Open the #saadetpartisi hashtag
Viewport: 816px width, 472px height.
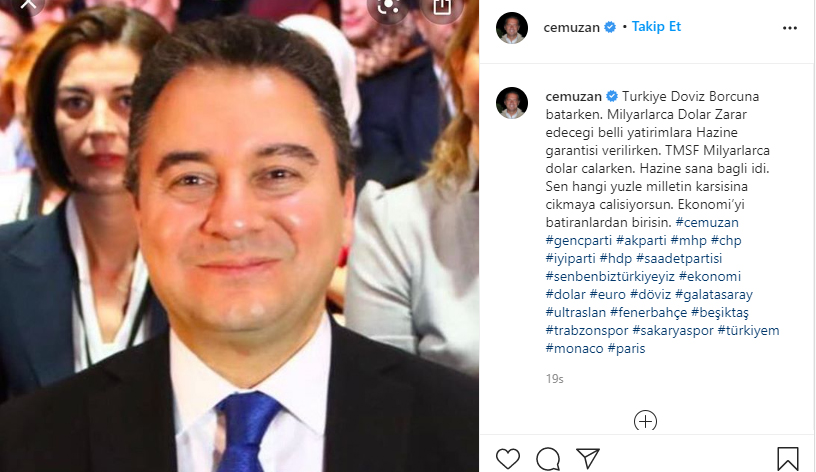(x=679, y=259)
